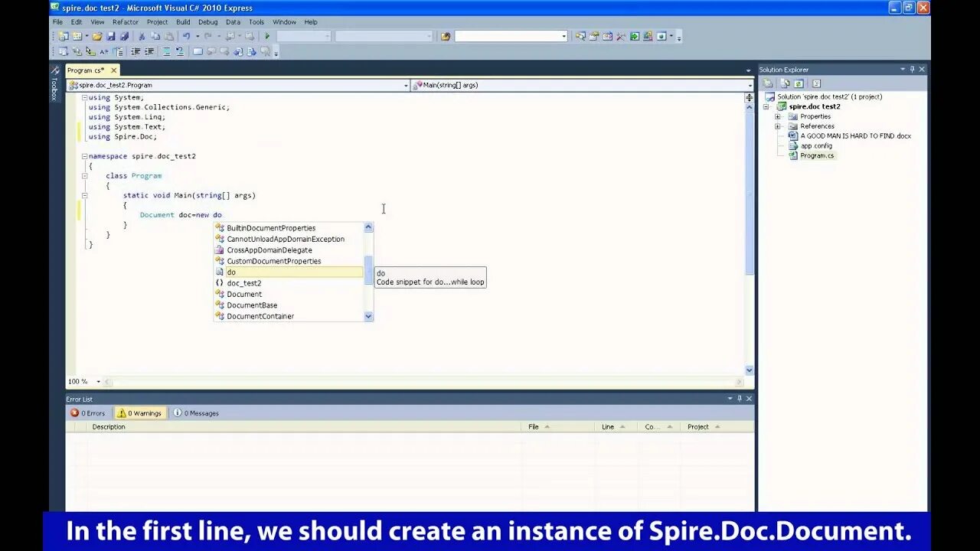This screenshot has height=551, width=980.
Task: Collapse the namespace spire.doc_test2 code region
Action: pos(84,156)
